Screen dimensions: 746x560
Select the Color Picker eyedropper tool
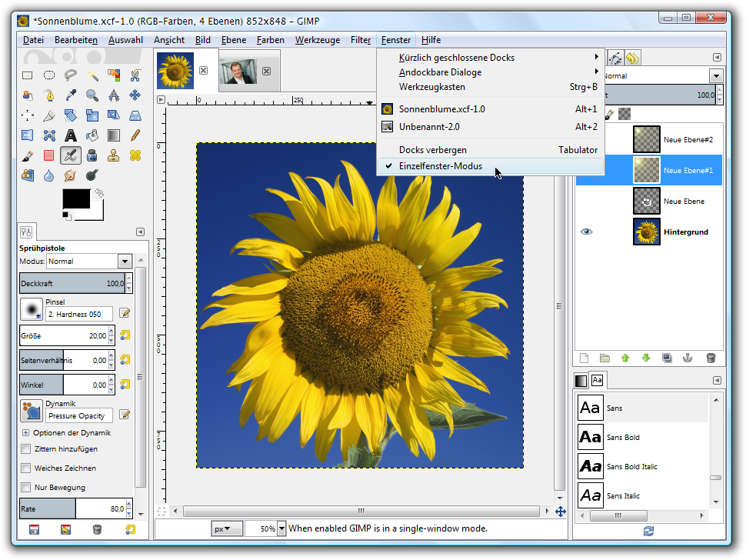(x=71, y=95)
